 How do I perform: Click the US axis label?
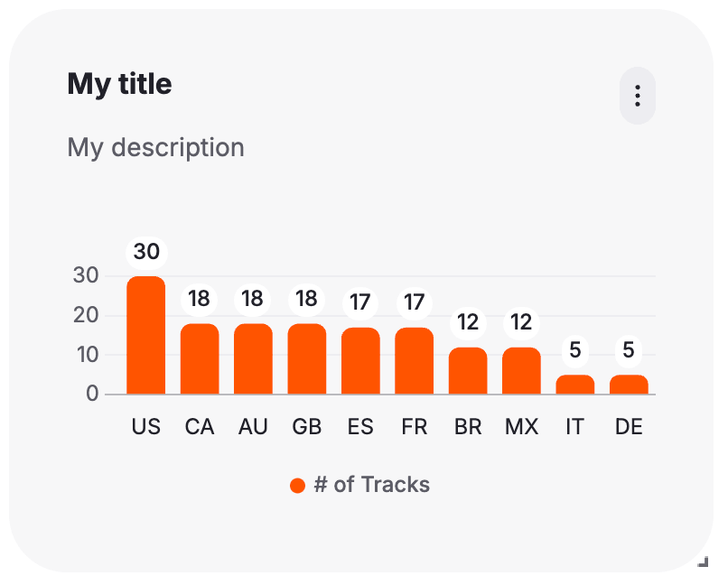click(145, 427)
